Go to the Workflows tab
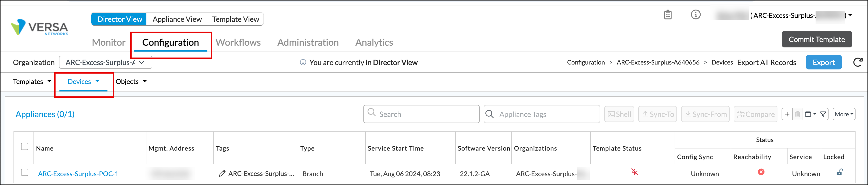This screenshot has width=868, height=185. (238, 42)
